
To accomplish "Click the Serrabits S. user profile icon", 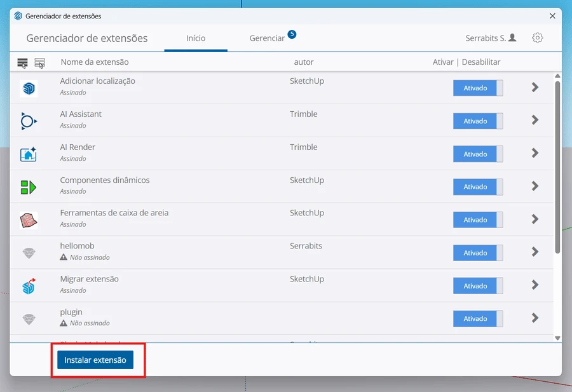I will coord(512,37).
